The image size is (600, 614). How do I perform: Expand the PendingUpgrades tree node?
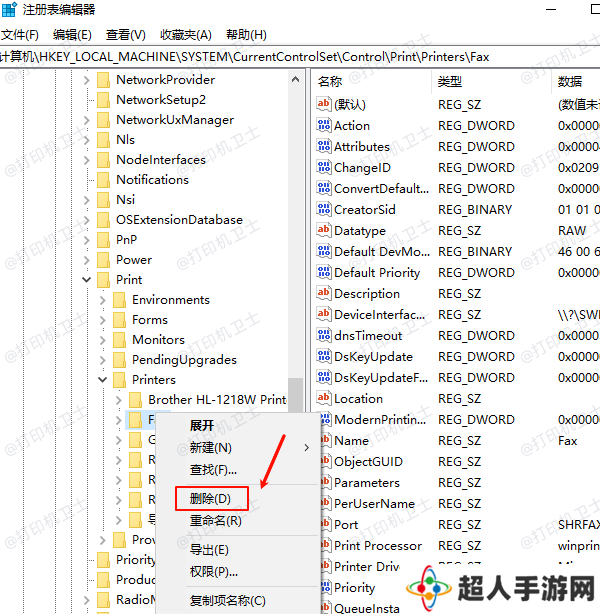click(103, 360)
